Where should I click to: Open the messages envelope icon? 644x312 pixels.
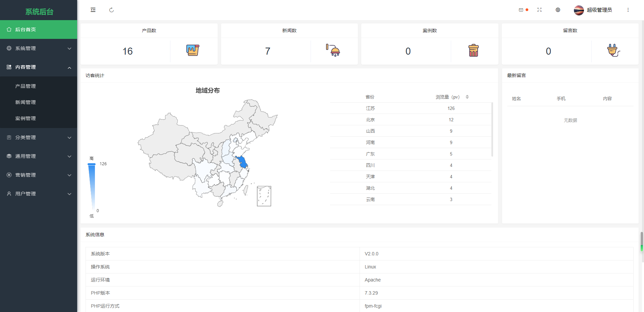521,10
